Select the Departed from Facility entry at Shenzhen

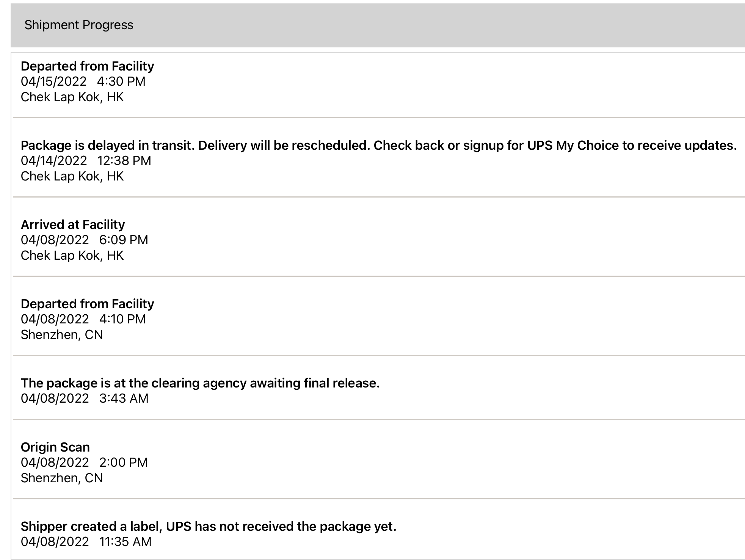point(87,304)
